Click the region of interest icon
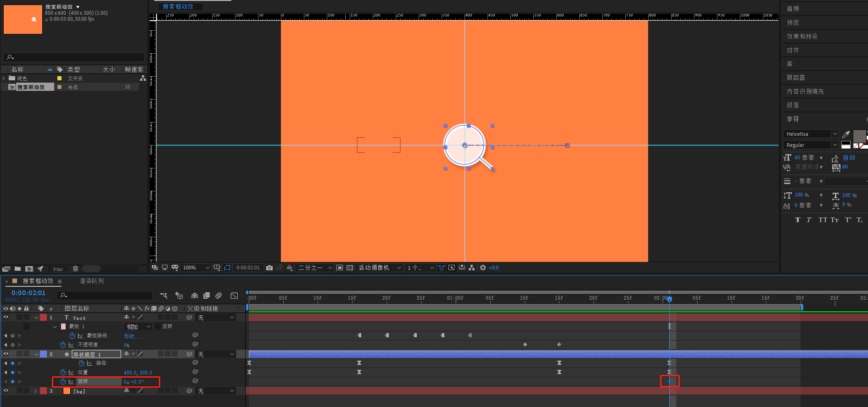The width and height of the screenshot is (868, 407). 340,268
